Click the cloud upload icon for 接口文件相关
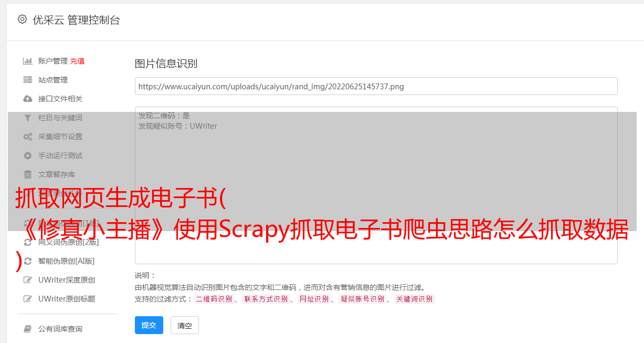Image resolution: width=644 pixels, height=343 pixels. (x=28, y=99)
